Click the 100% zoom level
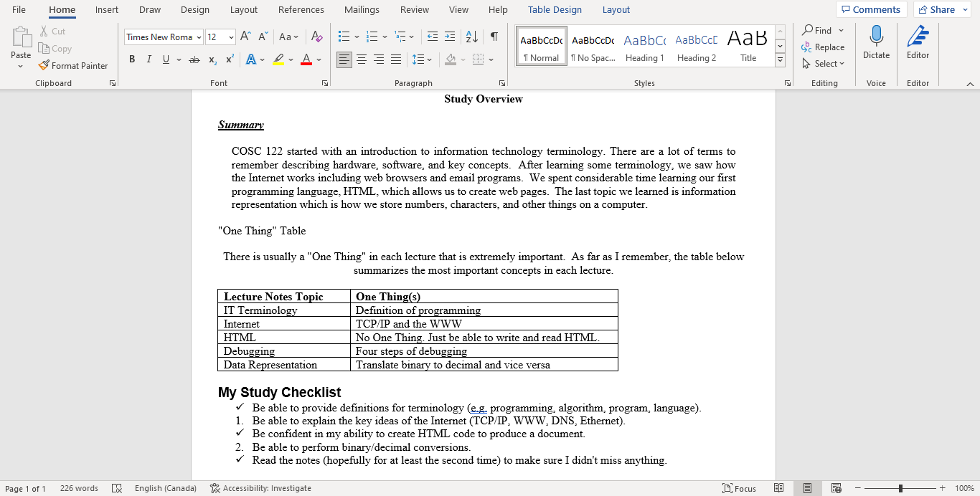 click(x=964, y=488)
